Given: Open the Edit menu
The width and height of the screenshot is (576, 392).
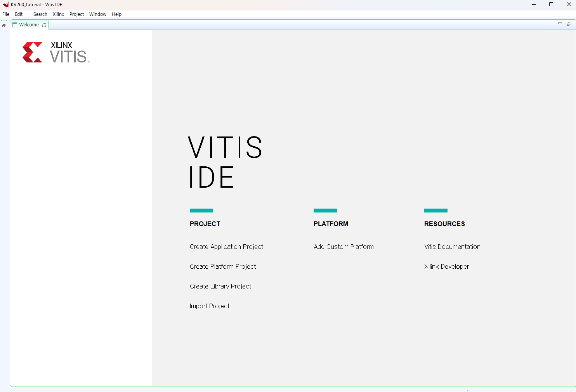Looking at the screenshot, I should tap(19, 14).
